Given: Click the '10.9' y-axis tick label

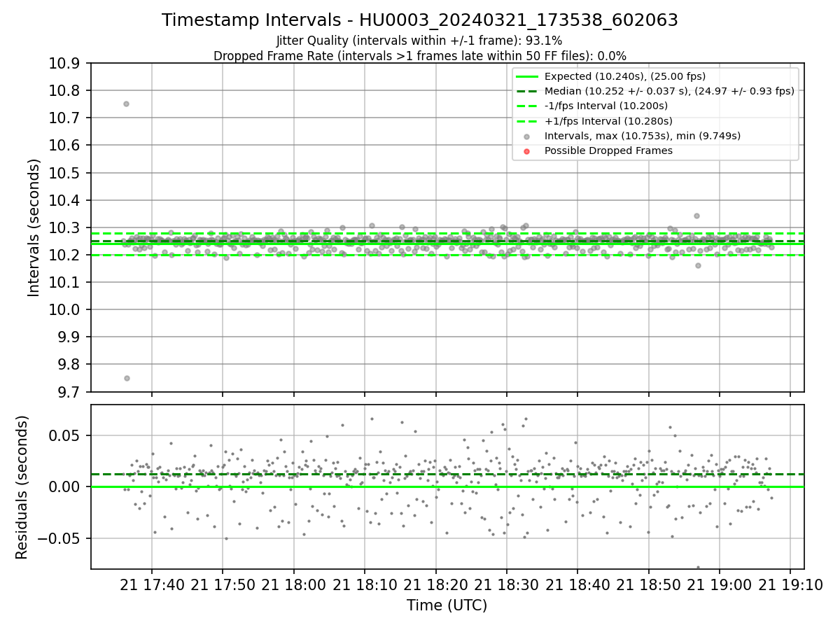Looking at the screenshot, I should pyautogui.click(x=66, y=64).
